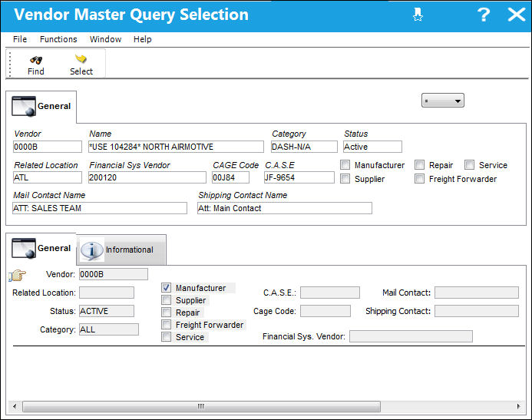Click the scrollbar right arrow

[518, 406]
